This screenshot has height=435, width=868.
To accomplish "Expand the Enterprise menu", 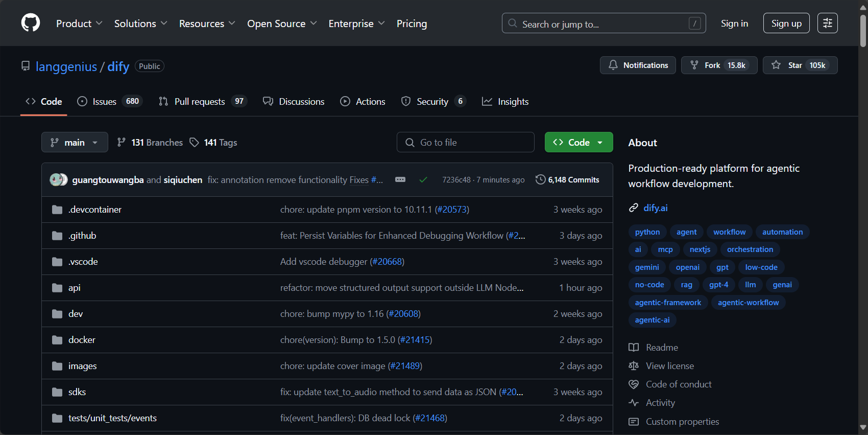I will (x=356, y=24).
